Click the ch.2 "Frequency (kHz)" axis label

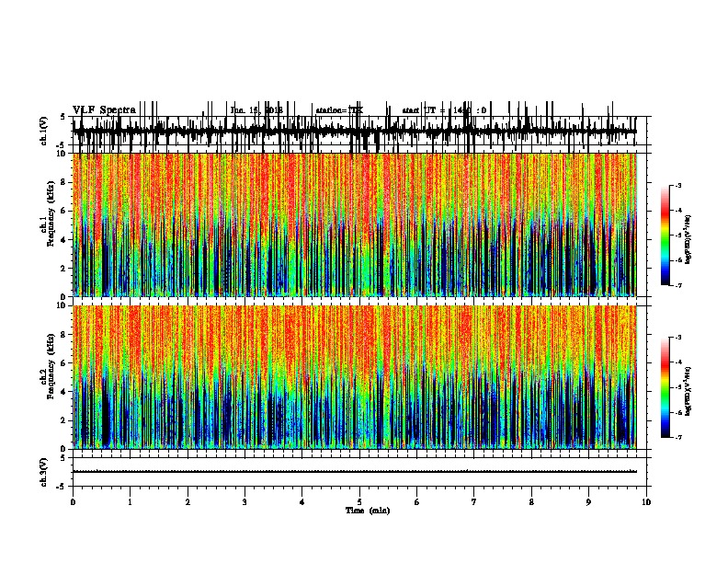51,366
